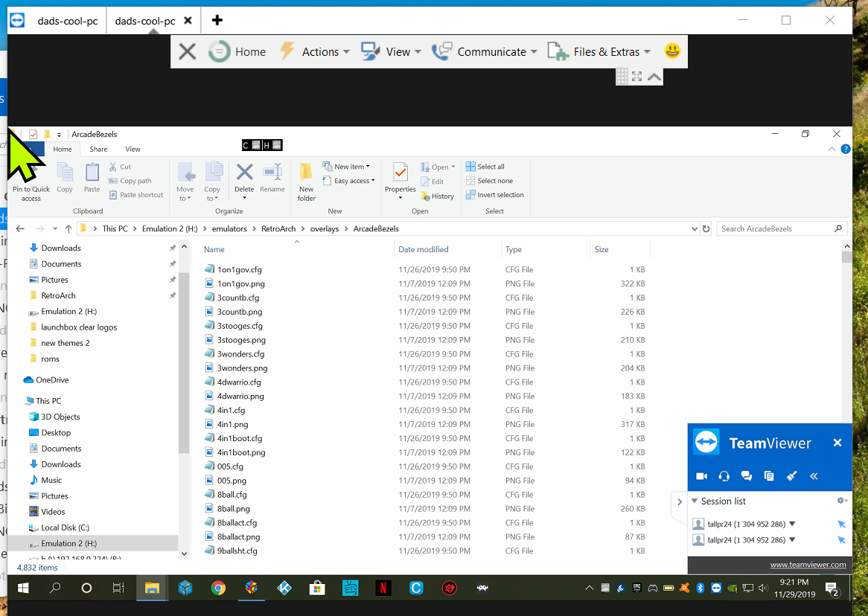Click the www.teamviewer.com link
Screen dimensions: 868x616
coord(808,565)
